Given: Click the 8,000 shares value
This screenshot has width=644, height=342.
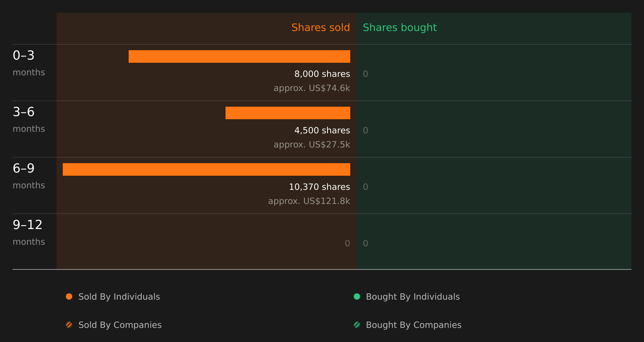Looking at the screenshot, I should [322, 74].
